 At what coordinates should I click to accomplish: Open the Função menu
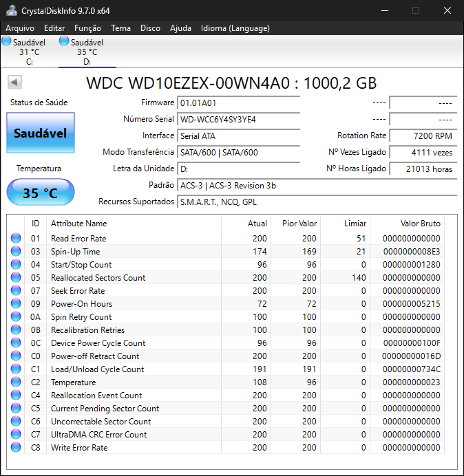point(87,28)
